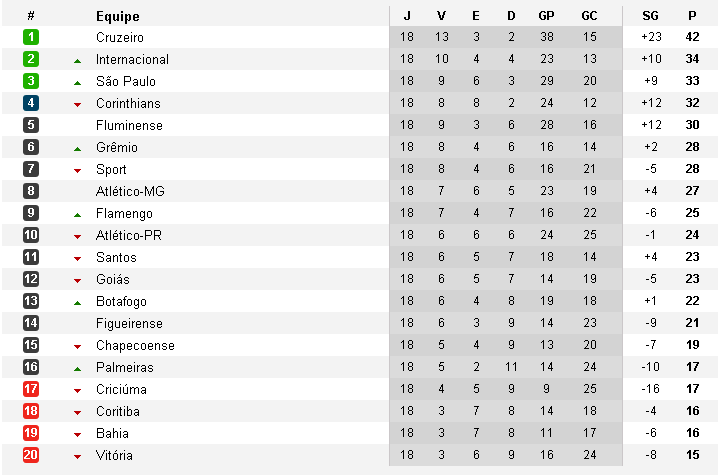The width and height of the screenshot is (718, 475).
Task: Click the blue position 4 badge
Action: (31, 103)
